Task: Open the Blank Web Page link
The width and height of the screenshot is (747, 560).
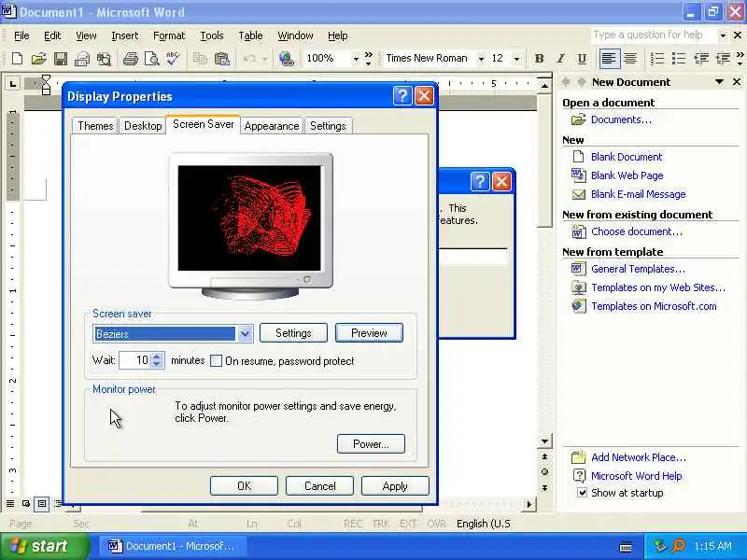Action: pos(627,175)
